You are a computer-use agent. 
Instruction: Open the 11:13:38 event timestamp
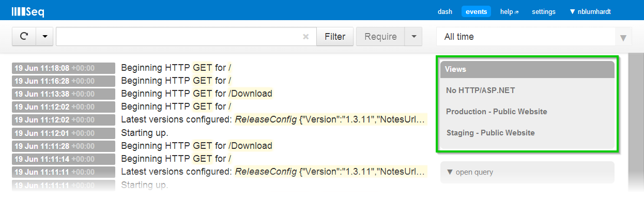[x=64, y=94]
